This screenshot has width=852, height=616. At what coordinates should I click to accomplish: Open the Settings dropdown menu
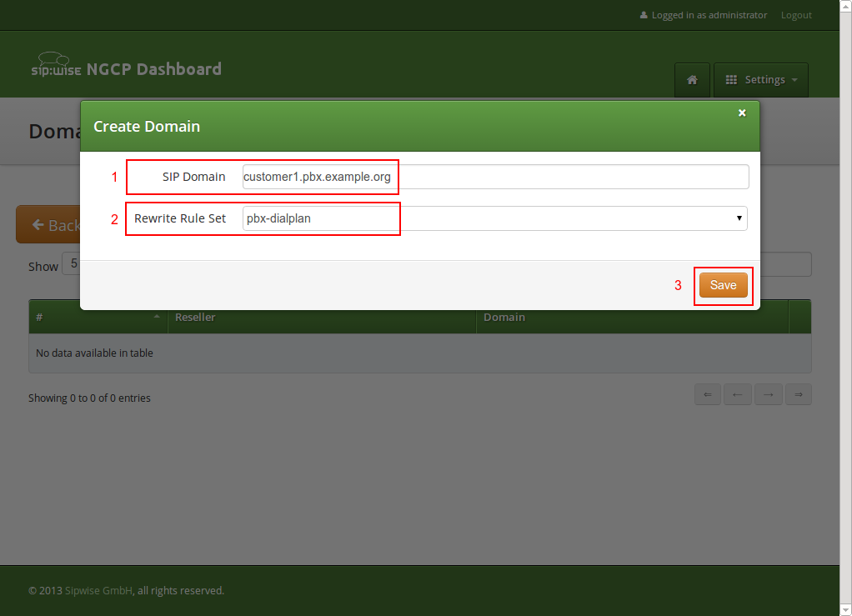tap(760, 79)
